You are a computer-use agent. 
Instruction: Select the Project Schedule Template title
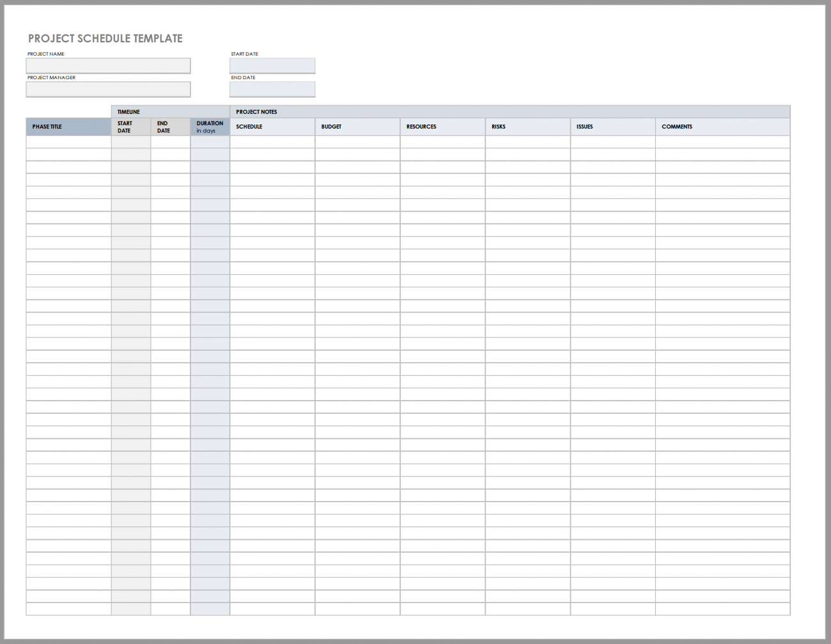coord(104,38)
